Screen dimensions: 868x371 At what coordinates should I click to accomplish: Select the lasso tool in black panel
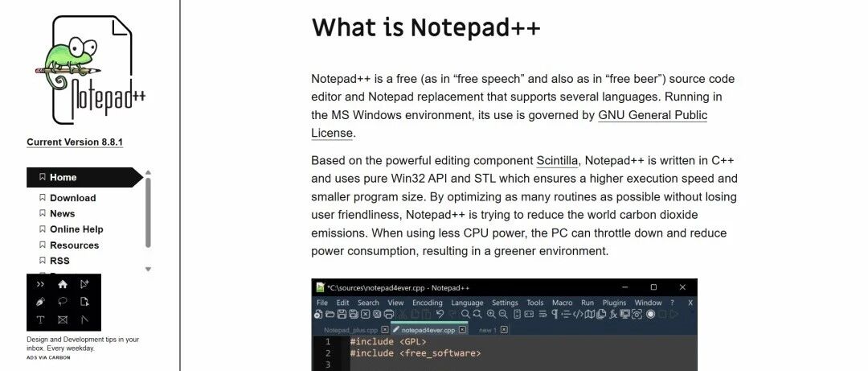63,302
